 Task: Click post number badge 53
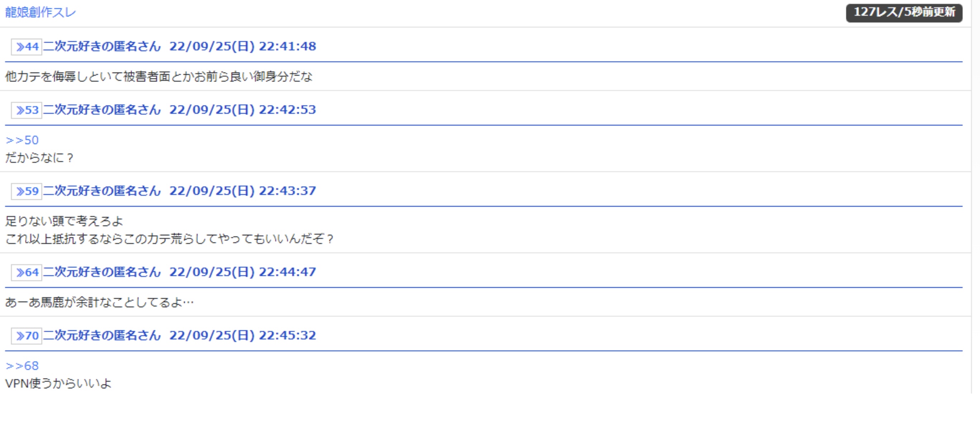click(x=26, y=110)
